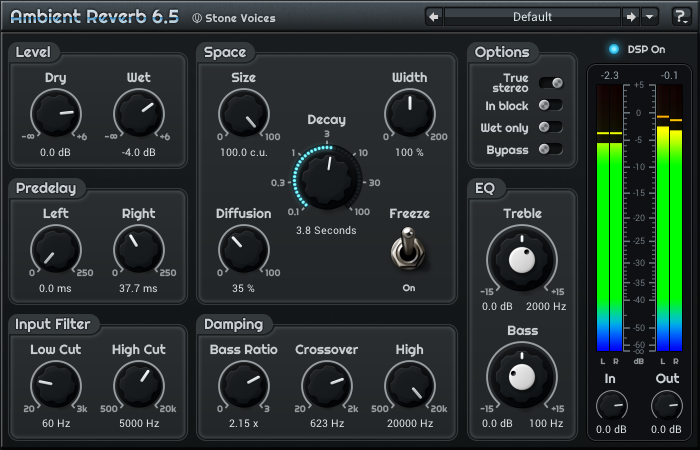Click the In gain knob
The width and height of the screenshot is (700, 450).
point(612,406)
